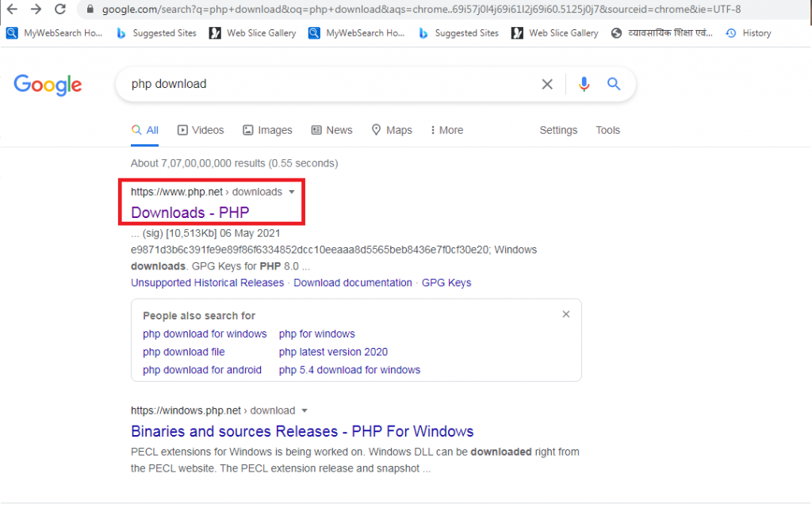Open the More search filters menu

click(x=446, y=130)
